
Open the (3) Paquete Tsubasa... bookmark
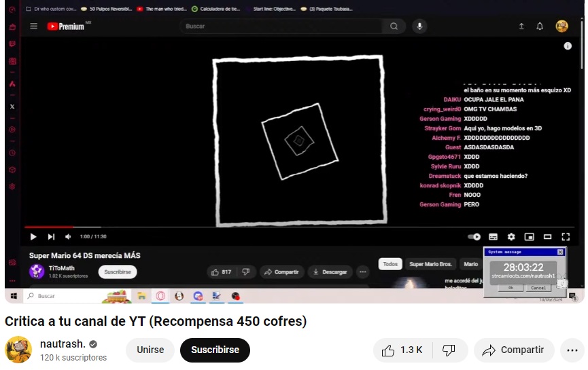pos(326,9)
